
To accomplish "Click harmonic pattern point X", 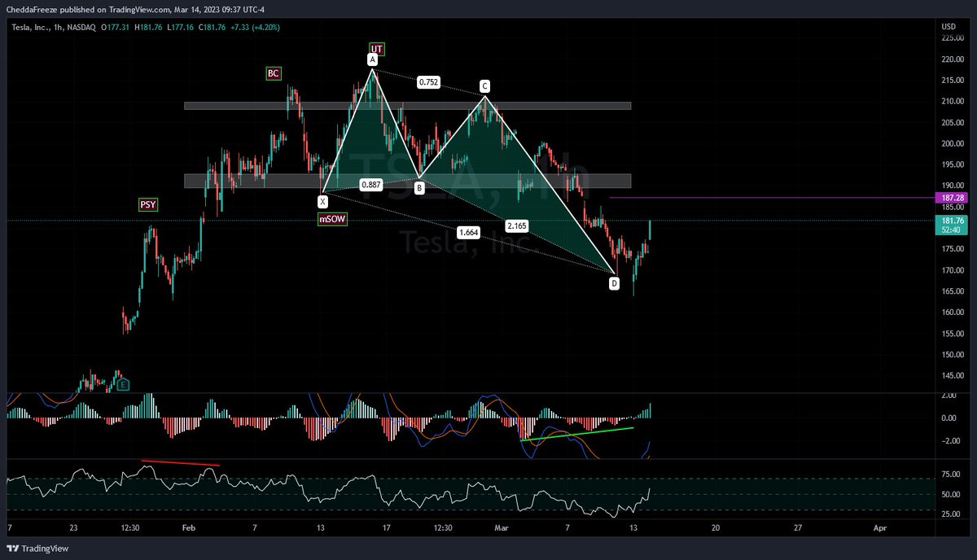I will point(323,200).
